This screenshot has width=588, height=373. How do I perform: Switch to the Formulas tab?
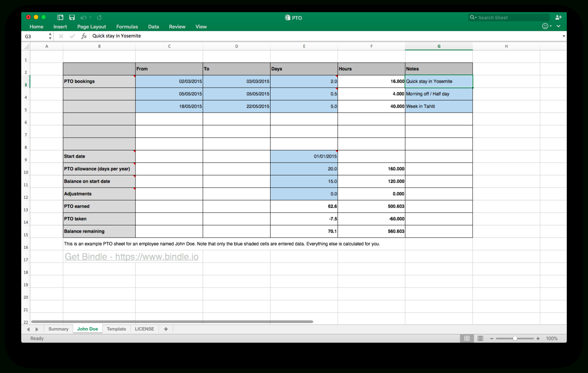127,27
